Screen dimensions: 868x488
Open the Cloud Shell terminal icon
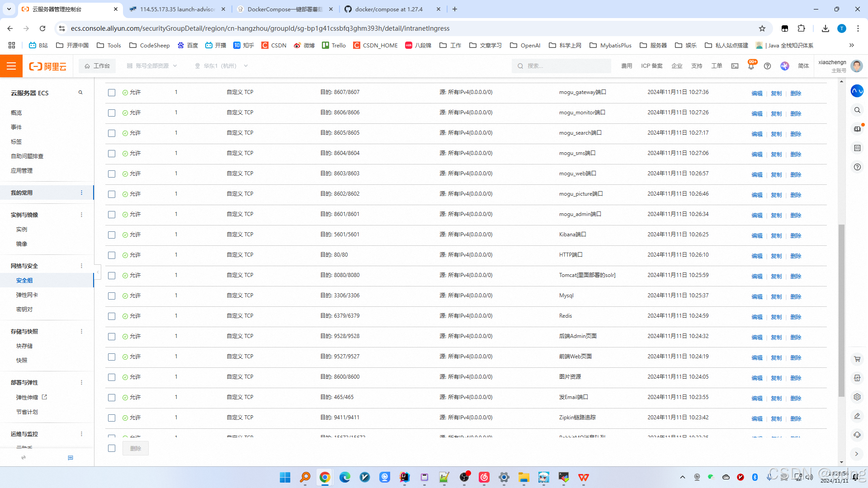[x=735, y=66]
